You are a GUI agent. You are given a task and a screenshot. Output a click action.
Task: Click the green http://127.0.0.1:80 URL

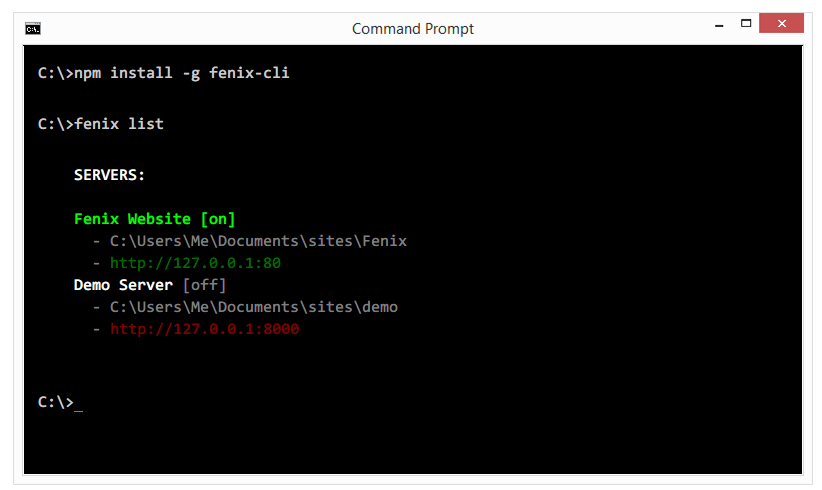195,263
